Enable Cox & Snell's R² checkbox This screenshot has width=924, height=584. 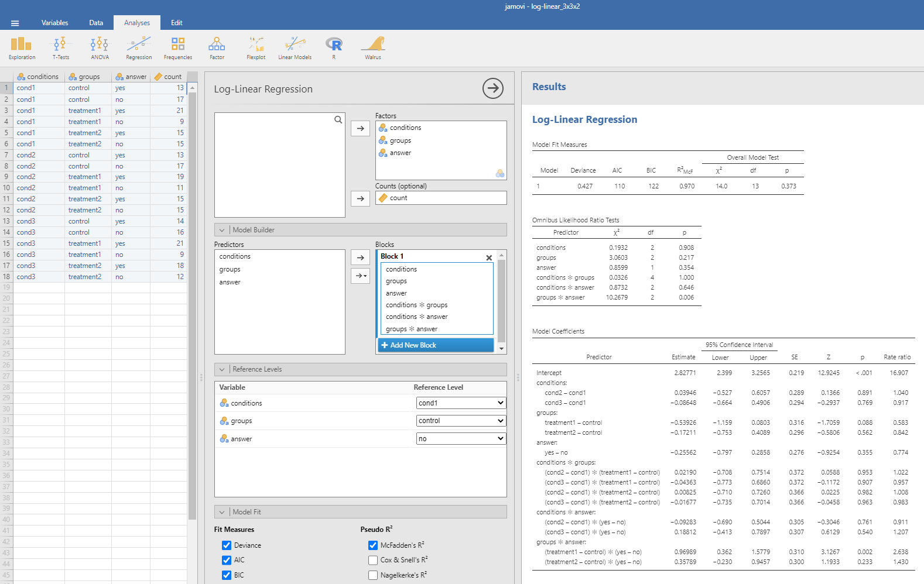point(373,560)
